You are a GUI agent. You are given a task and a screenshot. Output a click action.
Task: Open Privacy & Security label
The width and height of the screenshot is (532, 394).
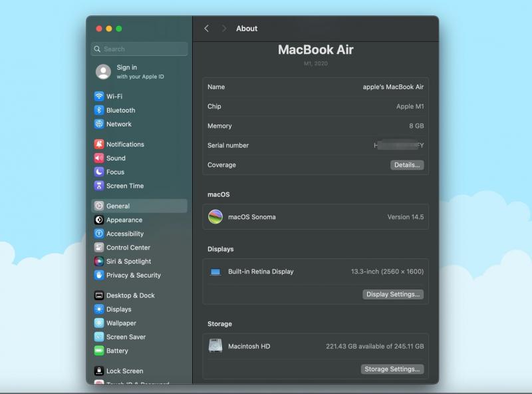(x=134, y=275)
